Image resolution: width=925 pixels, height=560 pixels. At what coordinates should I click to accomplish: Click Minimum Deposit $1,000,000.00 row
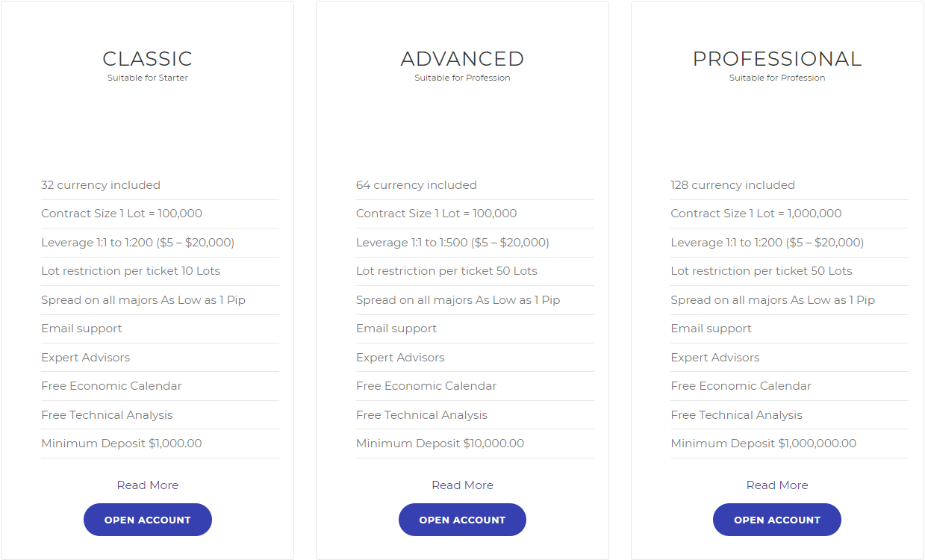click(x=789, y=444)
